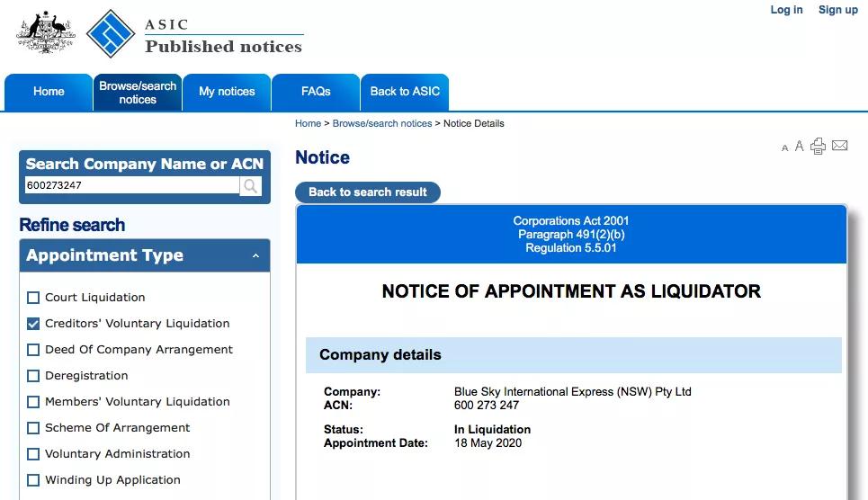Uncheck Creditors' Voluntary Liquidation filter
This screenshot has width=868, height=500.
pyautogui.click(x=33, y=324)
